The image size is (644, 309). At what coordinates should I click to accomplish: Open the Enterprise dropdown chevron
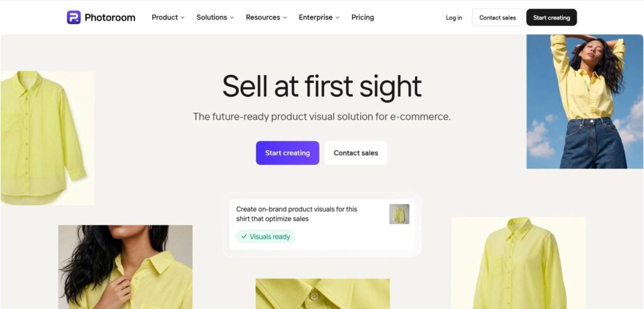(x=338, y=18)
